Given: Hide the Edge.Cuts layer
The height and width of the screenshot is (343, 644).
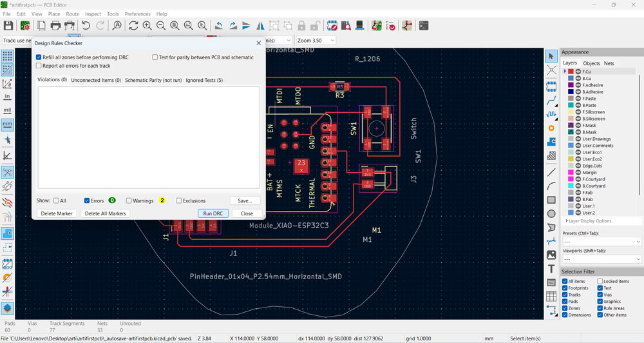Looking at the screenshot, I should tap(578, 166).
